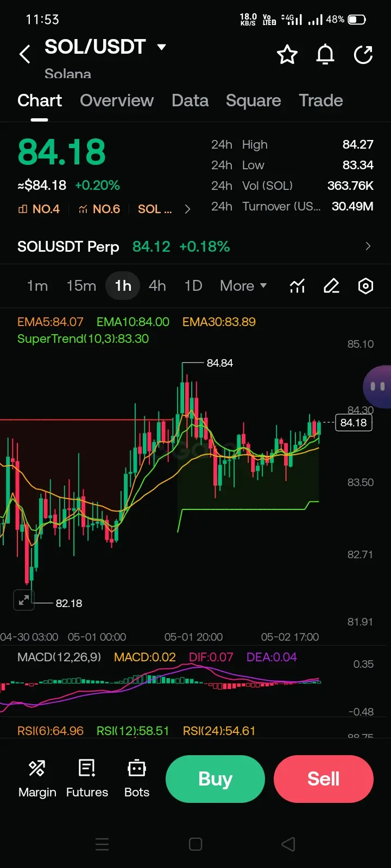Screen dimensions: 391x868
Task: Tap Android home navigation button
Action: point(195,844)
